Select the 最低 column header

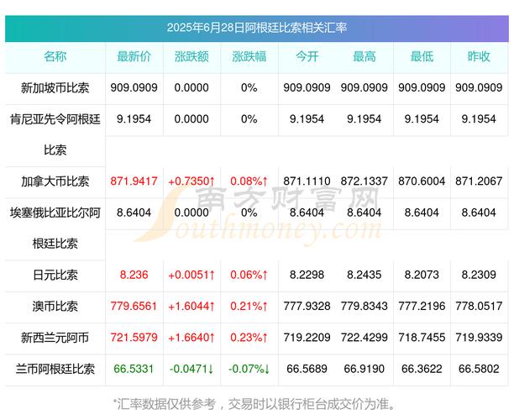coord(421,56)
